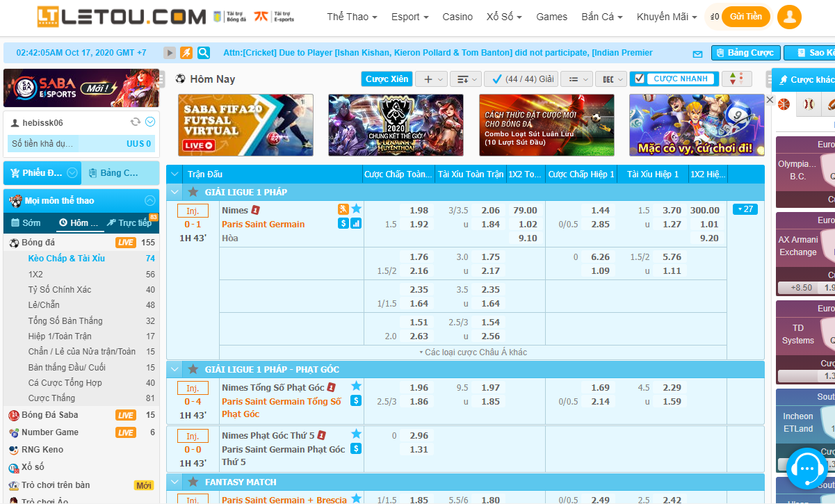
Task: Refresh the balance for hebissk06
Action: (136, 122)
